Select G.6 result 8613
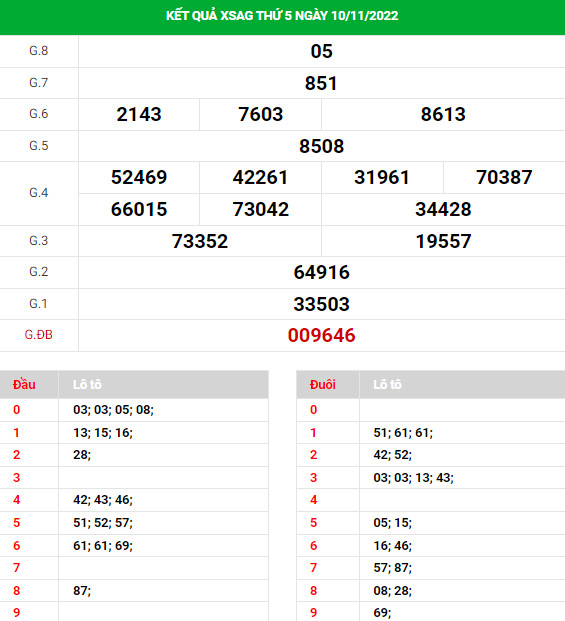 tap(443, 114)
